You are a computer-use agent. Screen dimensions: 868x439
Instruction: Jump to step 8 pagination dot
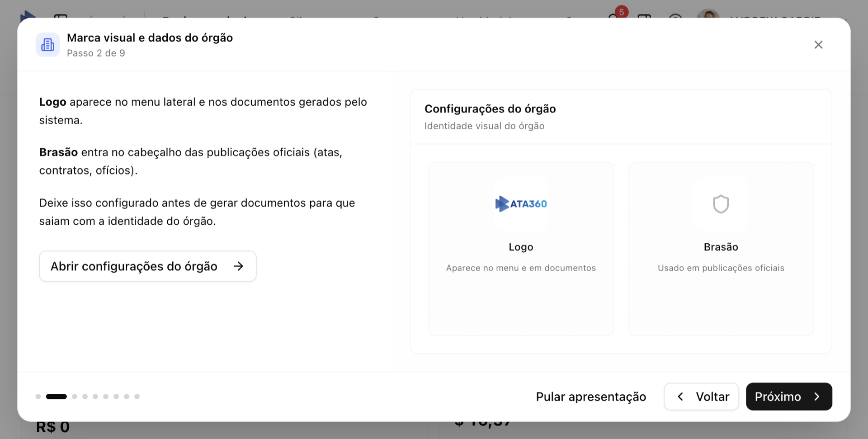[x=127, y=397]
